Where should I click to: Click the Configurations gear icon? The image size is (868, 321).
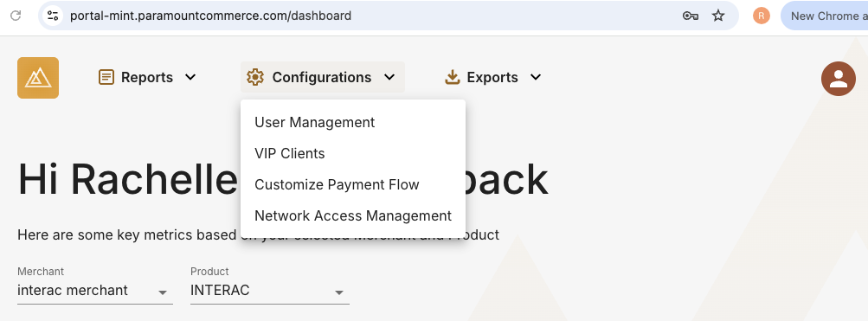click(255, 77)
